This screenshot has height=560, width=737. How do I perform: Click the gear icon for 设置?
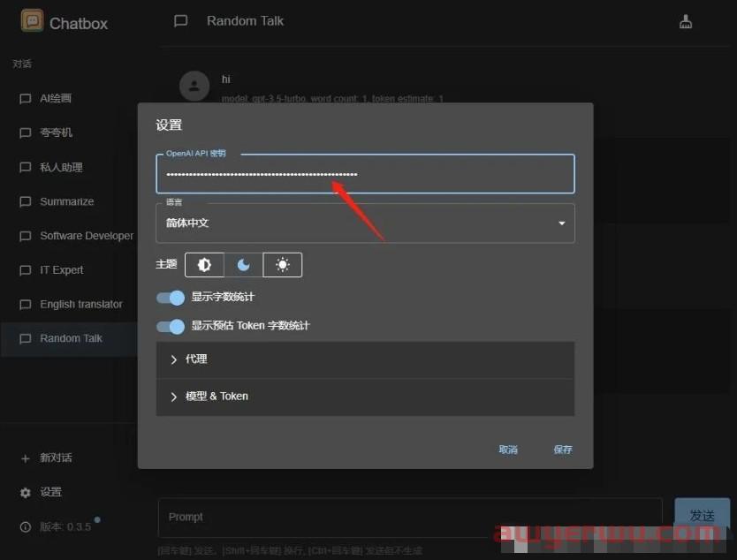click(x=26, y=492)
